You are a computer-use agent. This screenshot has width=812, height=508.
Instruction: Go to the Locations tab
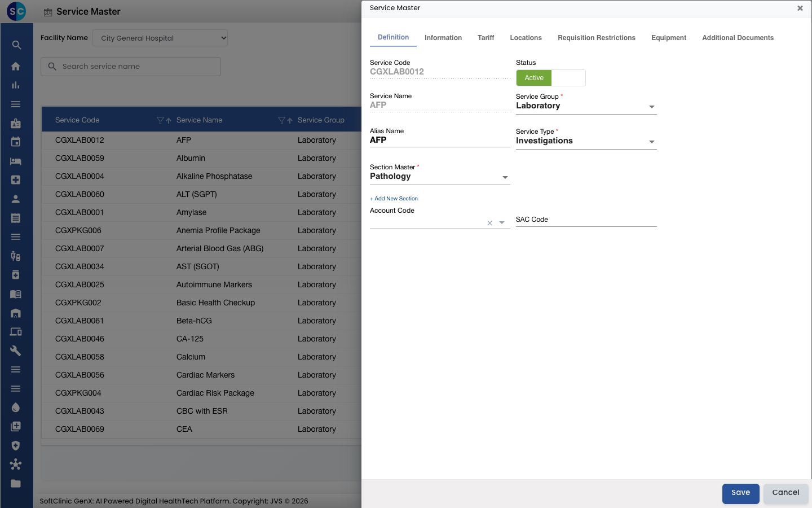[526, 38]
